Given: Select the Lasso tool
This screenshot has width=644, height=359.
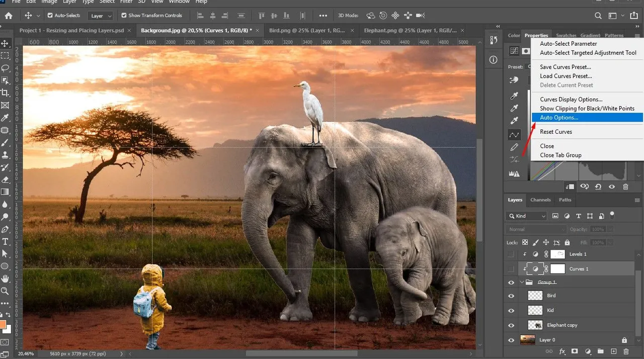Looking at the screenshot, I should [x=6, y=68].
